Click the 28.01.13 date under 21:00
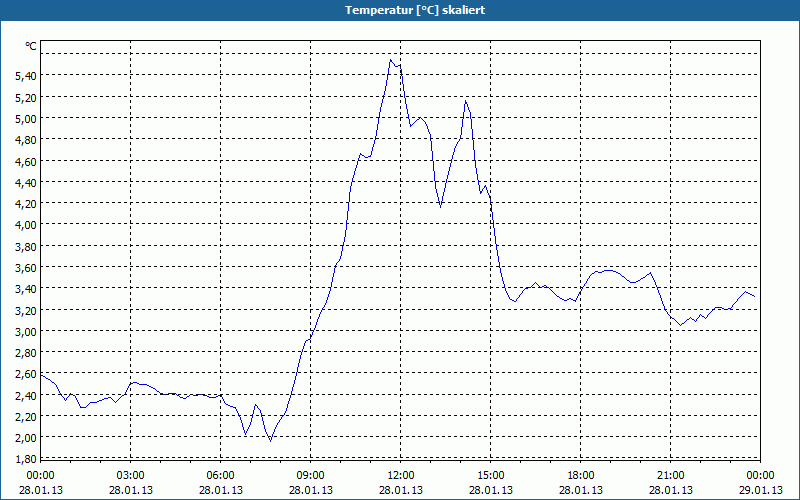Viewport: 800px width, 500px height. tap(670, 490)
